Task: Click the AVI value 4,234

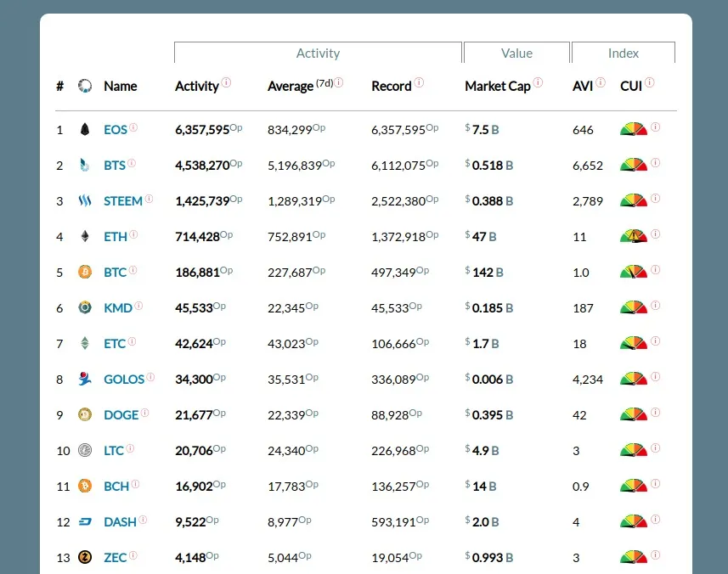Action: (x=588, y=380)
